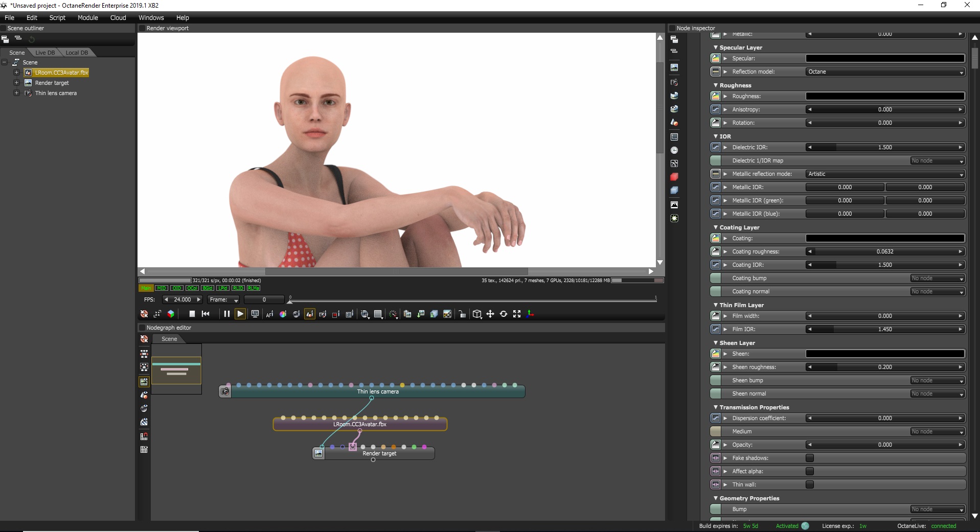Click the sun burst icon in node inspector sidebar
Screen dimensions: 980x532
coord(674,218)
